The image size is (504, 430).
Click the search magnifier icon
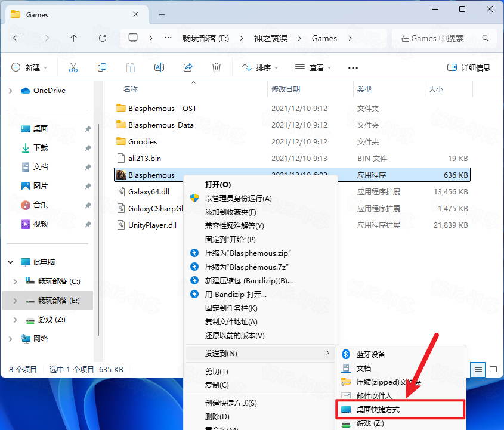click(486, 38)
